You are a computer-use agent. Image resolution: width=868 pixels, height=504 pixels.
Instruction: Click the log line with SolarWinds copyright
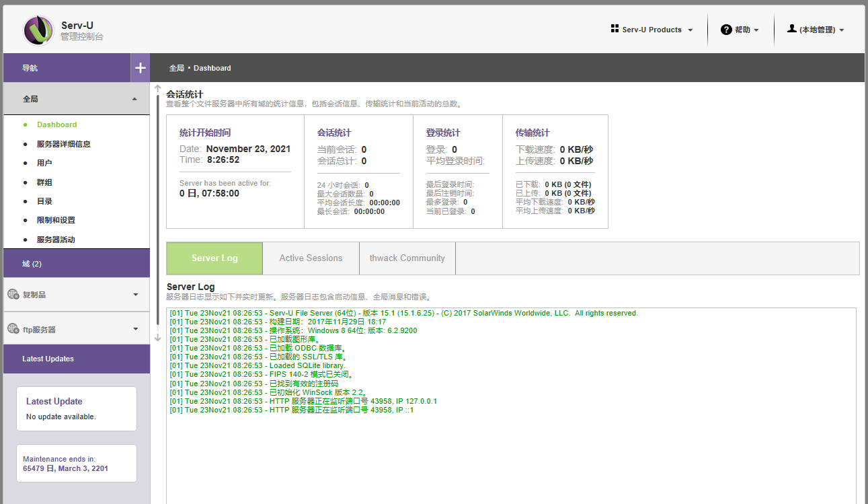[403, 313]
